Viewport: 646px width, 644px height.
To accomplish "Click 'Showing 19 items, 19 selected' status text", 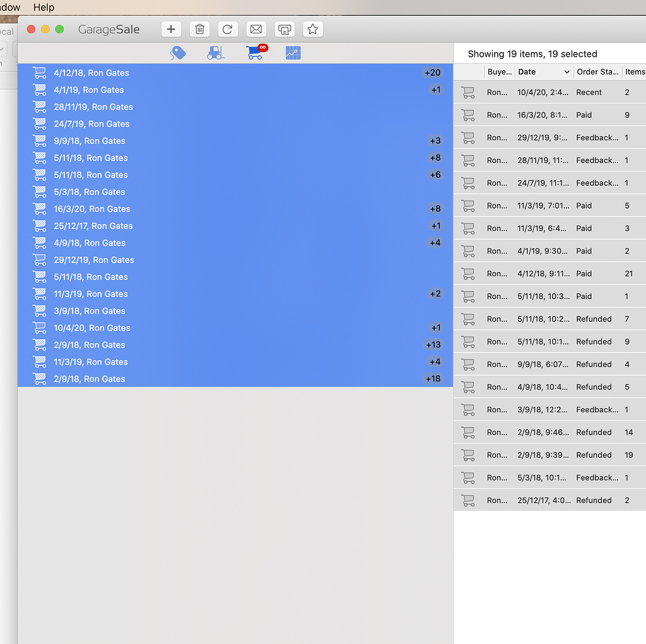I will [532, 54].
